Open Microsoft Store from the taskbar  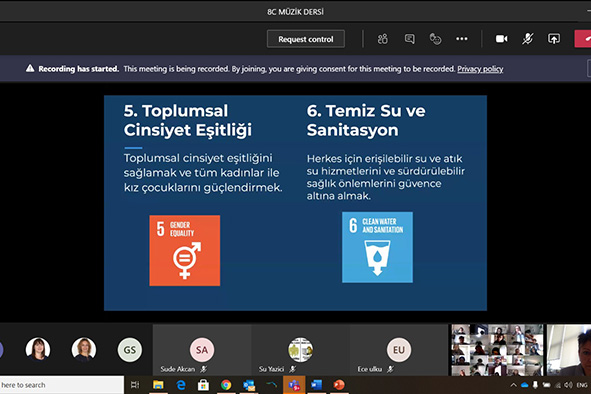203,385
